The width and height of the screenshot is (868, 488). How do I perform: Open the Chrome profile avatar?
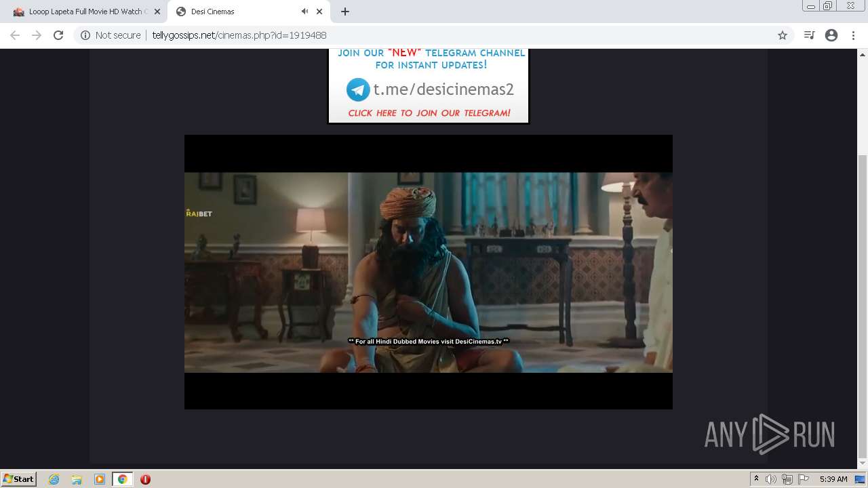point(831,35)
